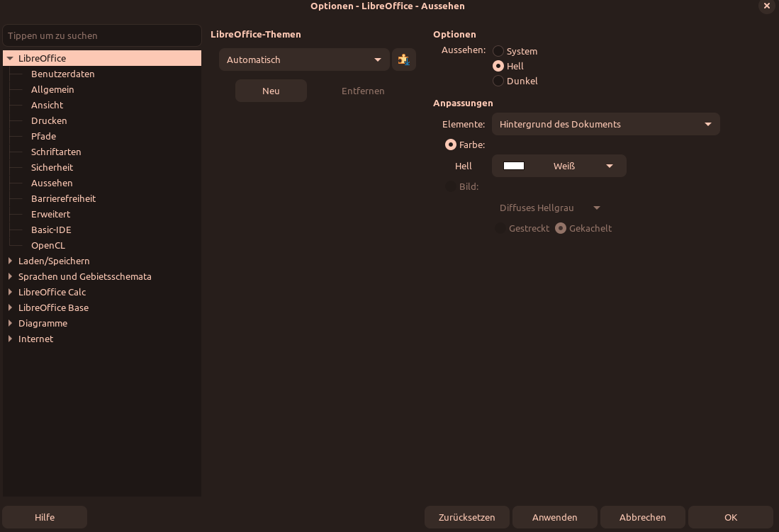This screenshot has height=532, width=779.
Task: Go to the Barrierefreiheit settings page
Action: [63, 198]
